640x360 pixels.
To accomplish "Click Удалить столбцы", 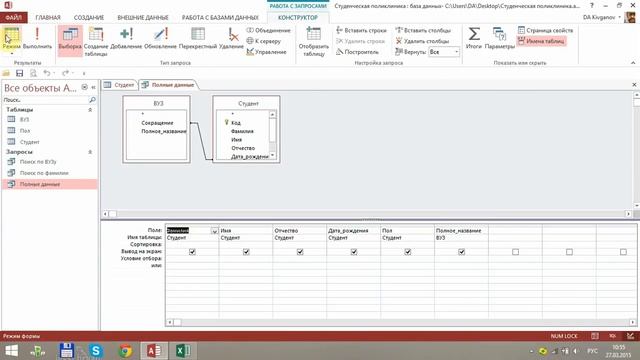I will pos(422,41).
